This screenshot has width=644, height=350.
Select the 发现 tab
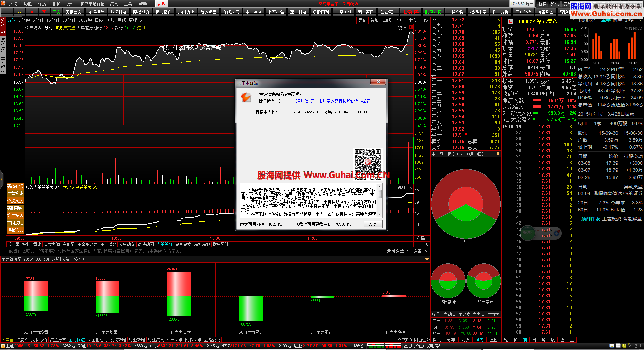point(161,4)
